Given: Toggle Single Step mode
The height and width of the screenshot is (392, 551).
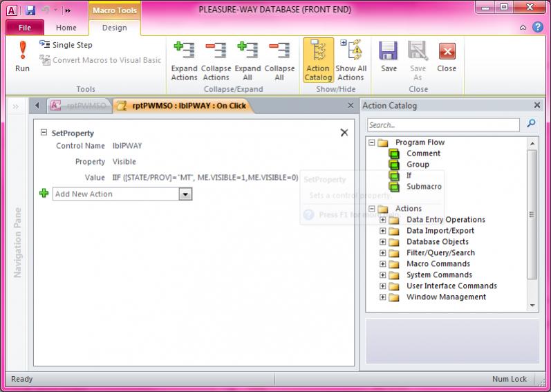Looking at the screenshot, I should (66, 45).
